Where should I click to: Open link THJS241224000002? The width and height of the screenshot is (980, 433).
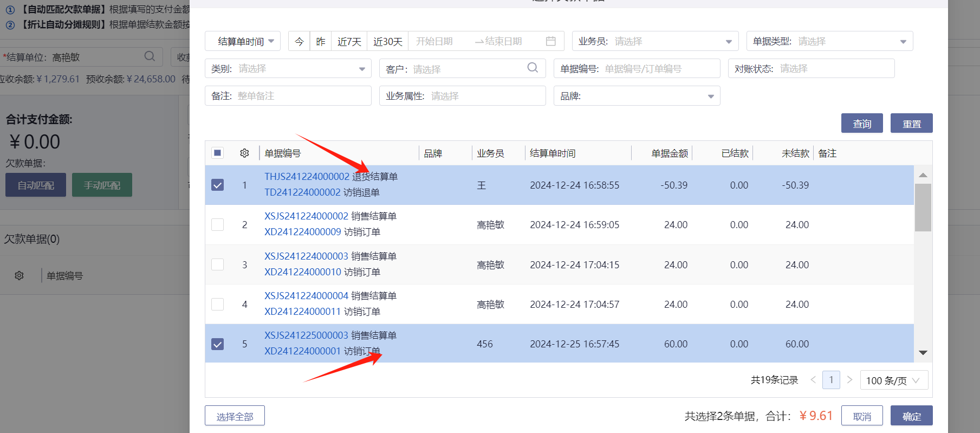307,177
